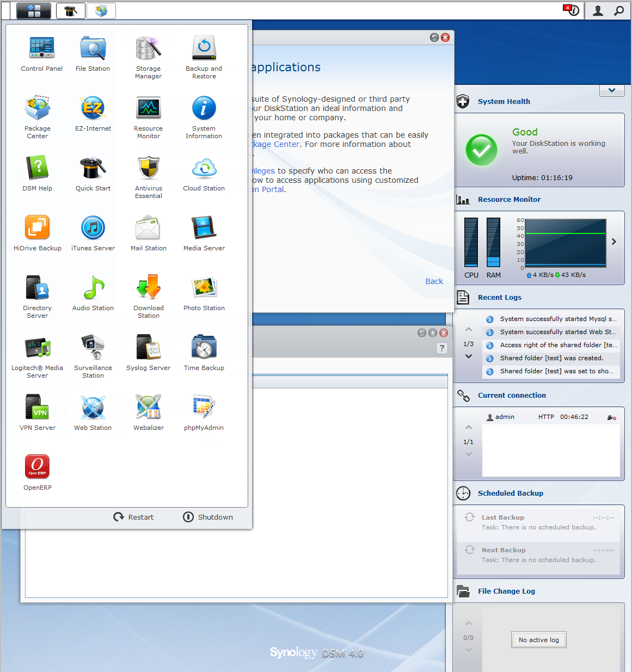Viewport: 632px width, 672px height.
Task: Open Control Panel
Action: point(42,53)
